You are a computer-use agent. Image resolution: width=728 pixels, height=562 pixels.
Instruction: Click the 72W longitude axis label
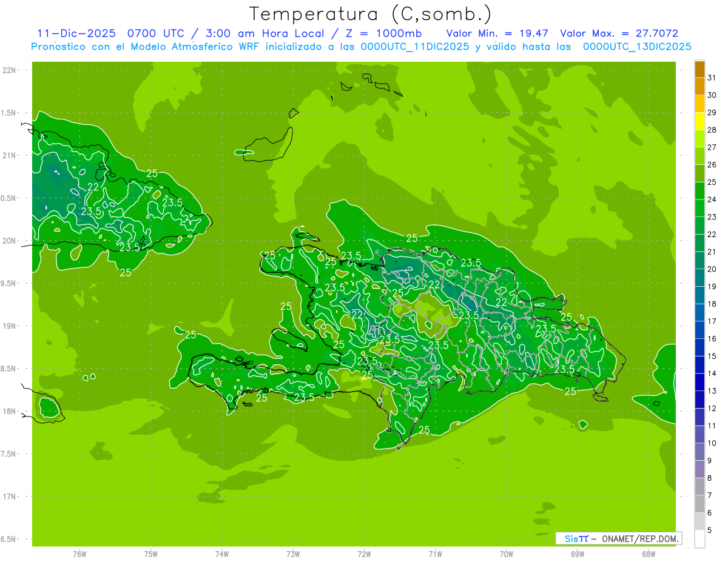364,554
